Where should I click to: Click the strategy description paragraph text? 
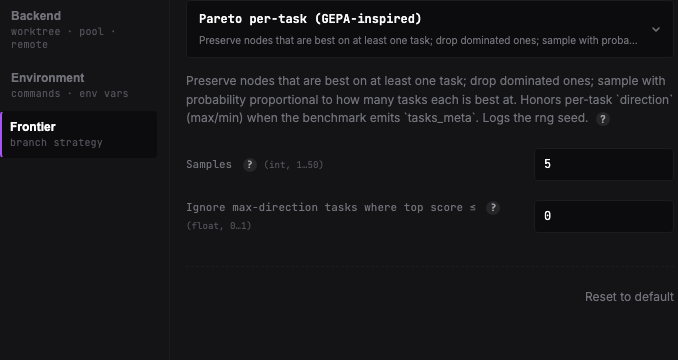tap(429, 99)
